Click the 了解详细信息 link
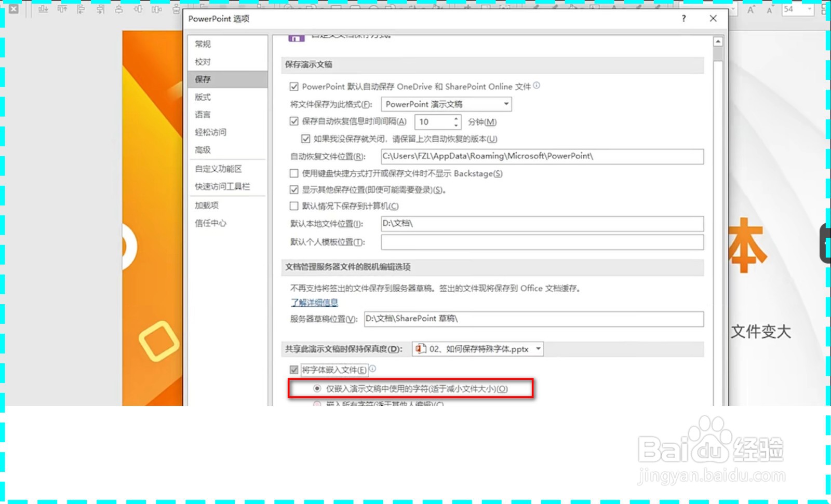The height and width of the screenshot is (504, 831). pos(314,302)
